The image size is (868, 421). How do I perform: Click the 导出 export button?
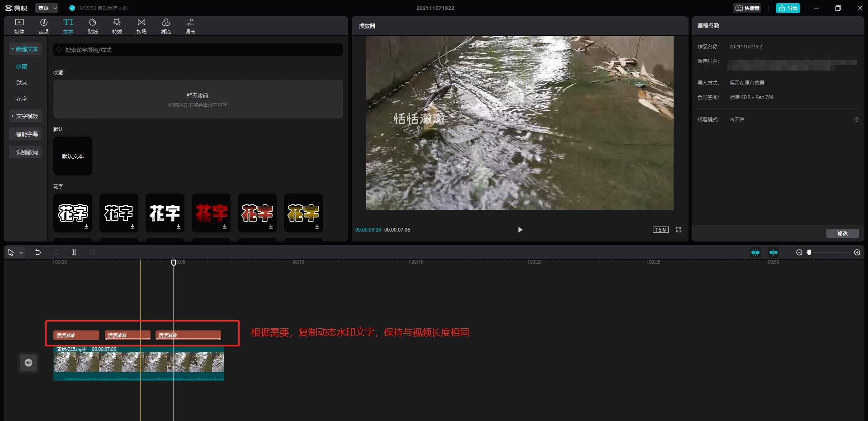[x=788, y=8]
